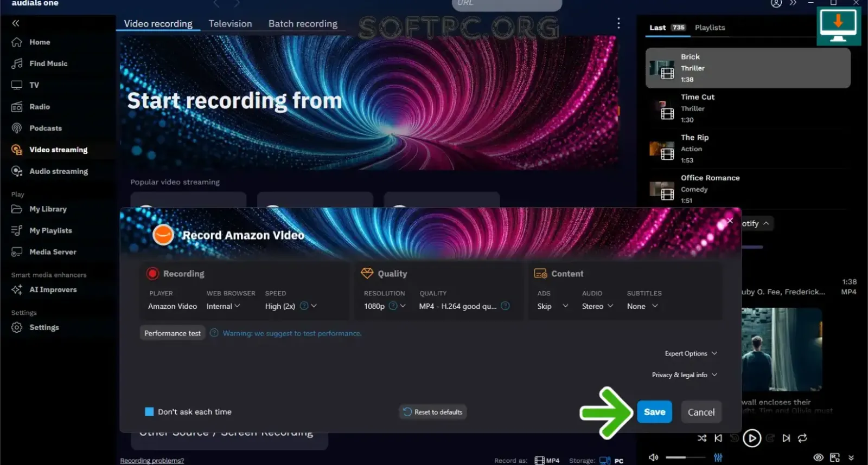Click the speed help question icon
This screenshot has height=465, width=868.
click(x=304, y=306)
